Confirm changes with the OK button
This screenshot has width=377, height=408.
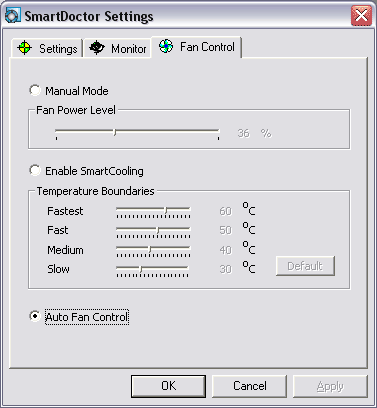168,386
